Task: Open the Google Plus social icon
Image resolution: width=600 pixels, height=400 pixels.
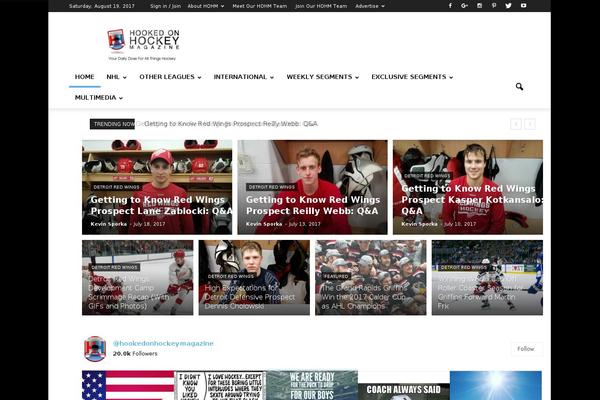Action: pyautogui.click(x=465, y=6)
